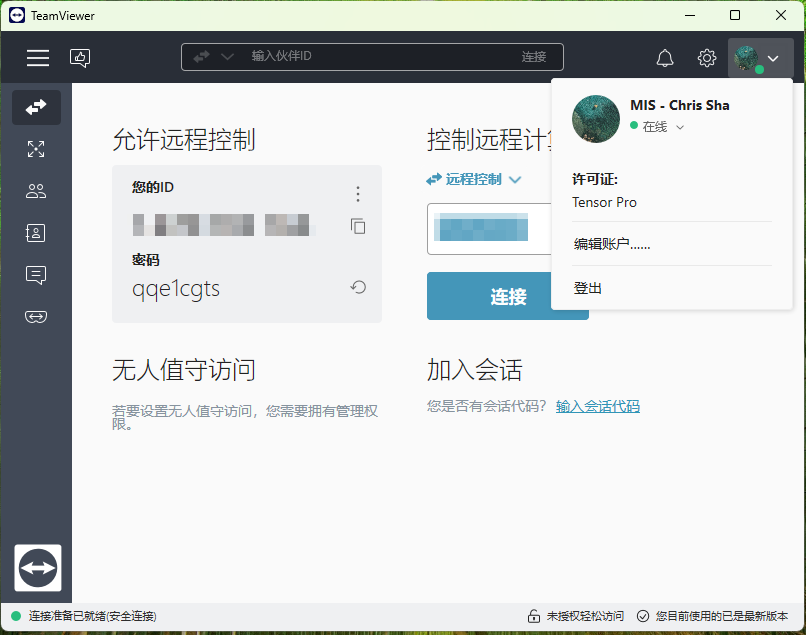Open the Chat sidebar icon
The width and height of the screenshot is (806, 635).
coord(36,275)
